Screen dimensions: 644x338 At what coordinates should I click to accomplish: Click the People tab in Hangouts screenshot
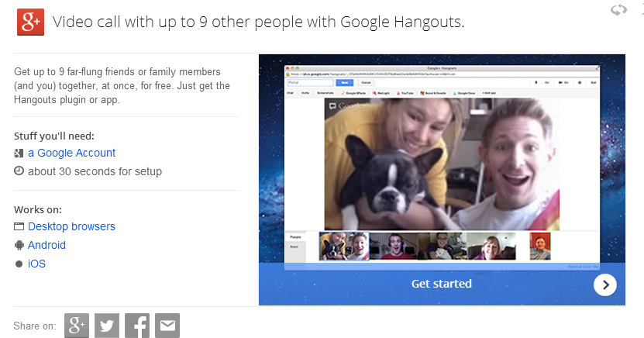point(296,237)
